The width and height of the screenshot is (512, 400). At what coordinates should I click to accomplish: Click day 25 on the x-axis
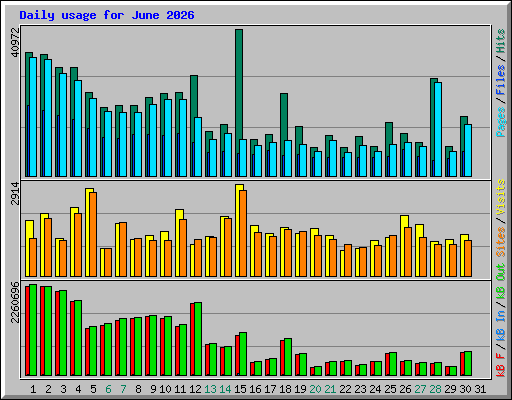click(x=390, y=389)
